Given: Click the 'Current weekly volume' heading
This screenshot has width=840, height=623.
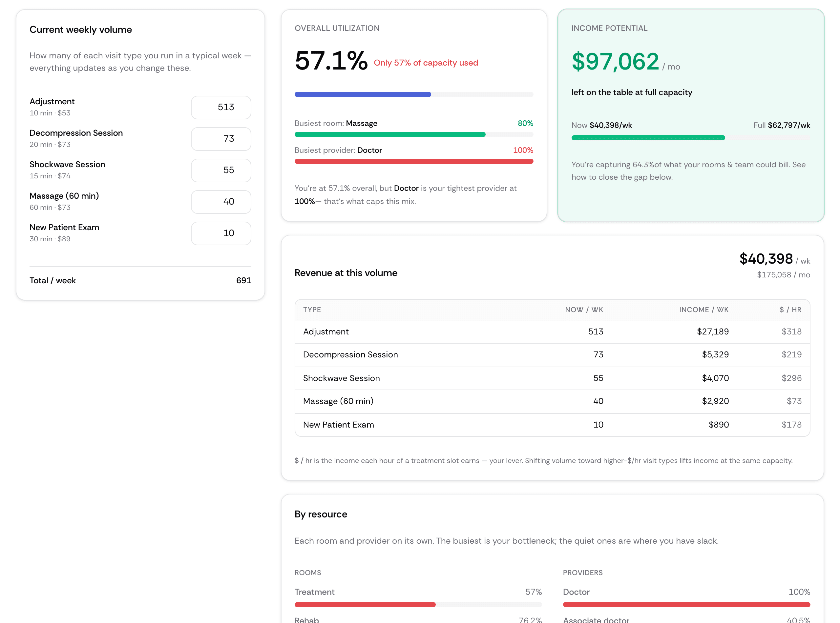Looking at the screenshot, I should pyautogui.click(x=81, y=30).
